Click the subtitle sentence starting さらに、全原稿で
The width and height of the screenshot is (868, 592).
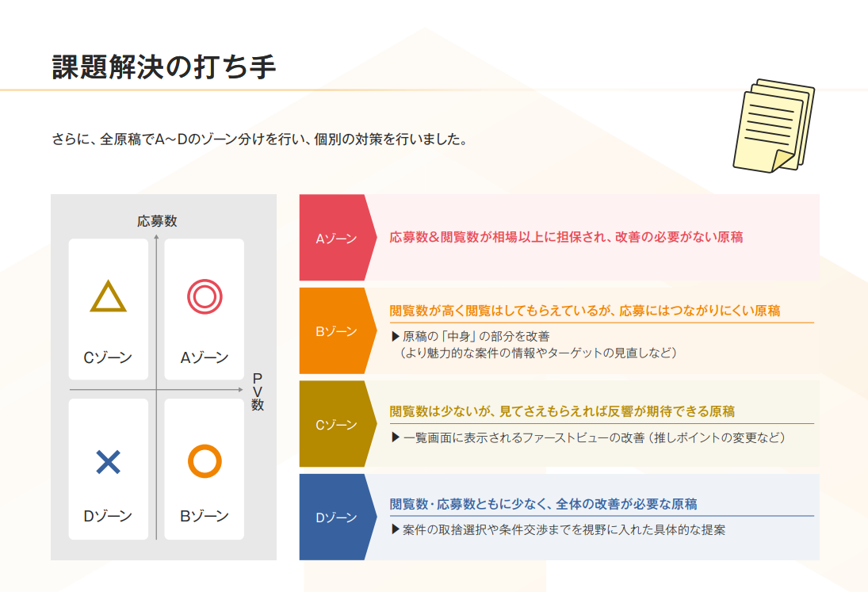point(259,139)
